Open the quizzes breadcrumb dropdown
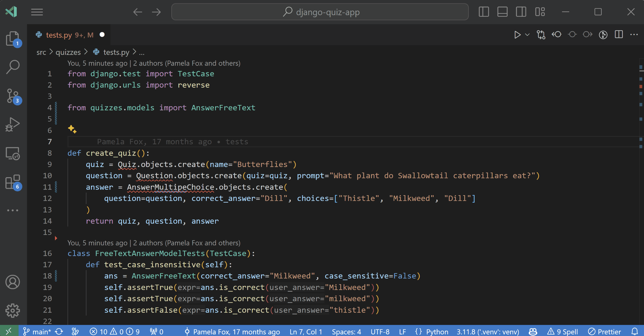The height and width of the screenshot is (336, 644). [x=68, y=52]
